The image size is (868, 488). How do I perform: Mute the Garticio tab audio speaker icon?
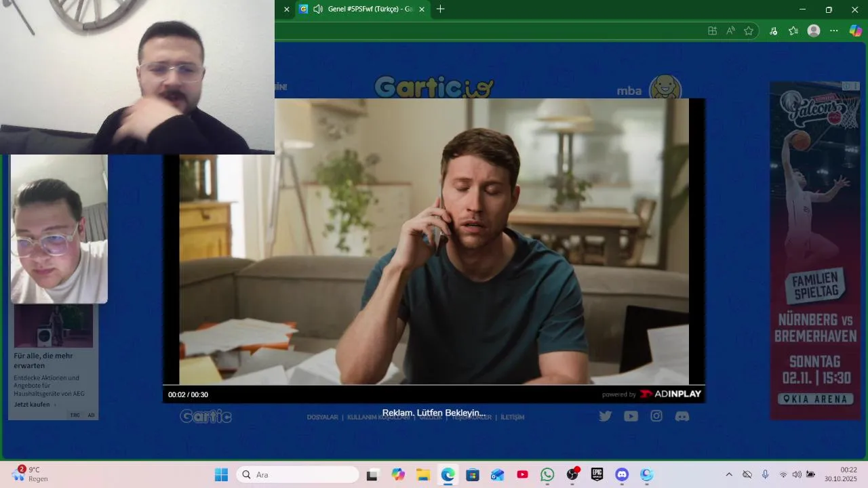[x=317, y=9]
